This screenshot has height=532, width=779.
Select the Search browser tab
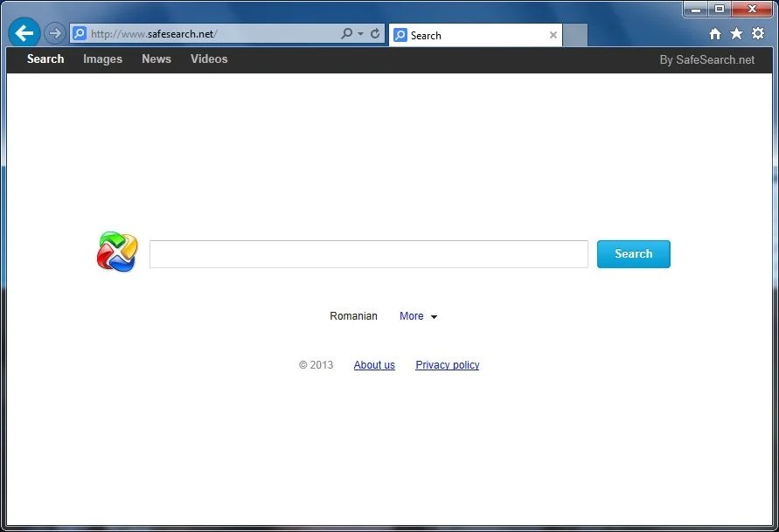(476, 35)
